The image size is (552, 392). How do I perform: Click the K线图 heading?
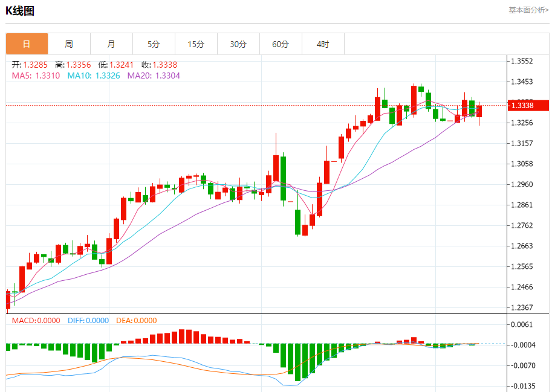pos(21,11)
